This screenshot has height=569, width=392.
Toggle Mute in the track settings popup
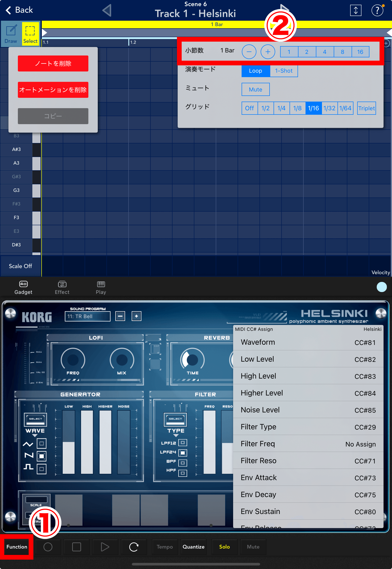pyautogui.click(x=255, y=89)
